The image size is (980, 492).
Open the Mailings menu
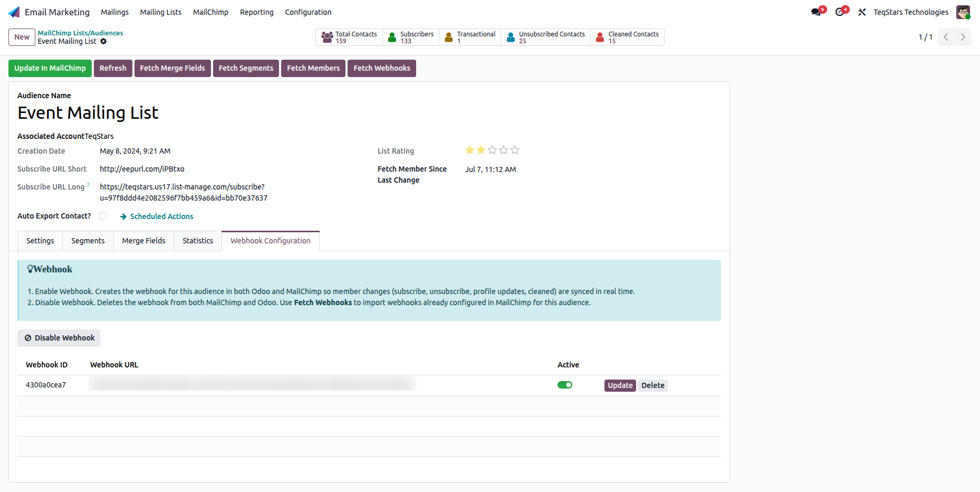coord(115,12)
